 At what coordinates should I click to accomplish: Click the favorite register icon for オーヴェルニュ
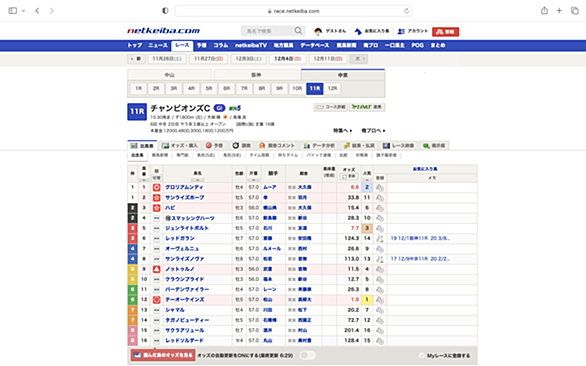point(380,249)
